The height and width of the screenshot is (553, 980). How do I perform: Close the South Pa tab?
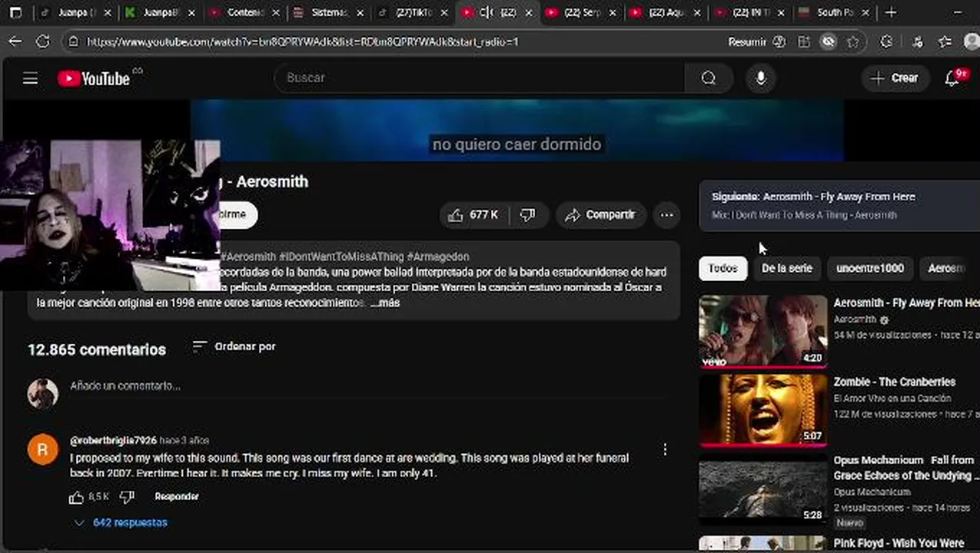(865, 13)
